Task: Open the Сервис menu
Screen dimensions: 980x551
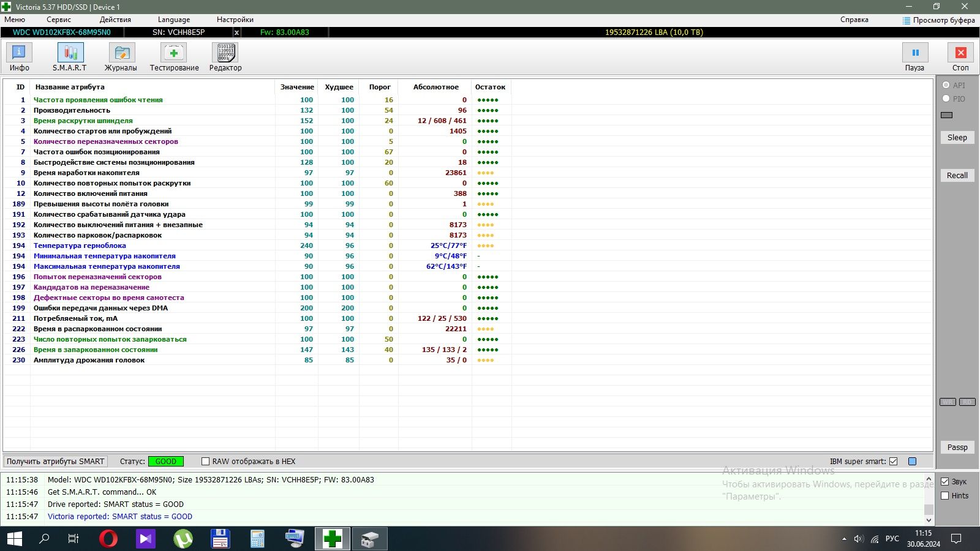Action: (59, 20)
